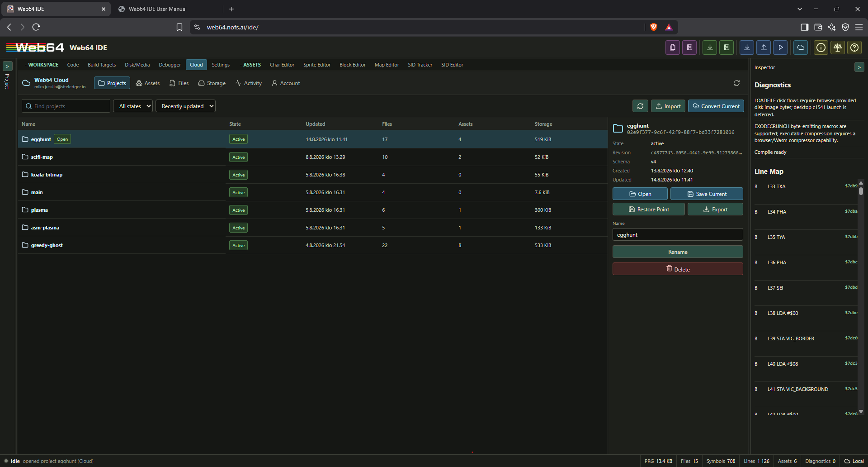Open the Recently updated sort dropdown
This screenshot has height=467, width=868.
coord(185,106)
